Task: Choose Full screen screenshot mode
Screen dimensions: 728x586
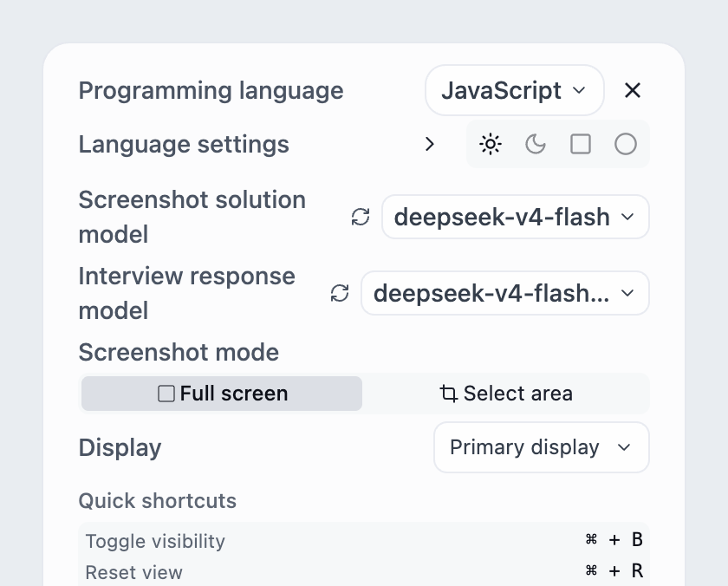Action: 222,394
